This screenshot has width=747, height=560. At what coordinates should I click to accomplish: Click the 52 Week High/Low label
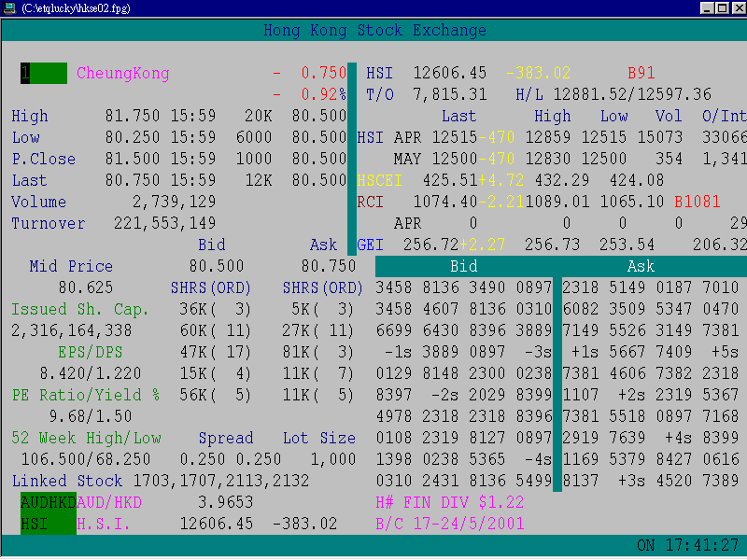point(85,438)
